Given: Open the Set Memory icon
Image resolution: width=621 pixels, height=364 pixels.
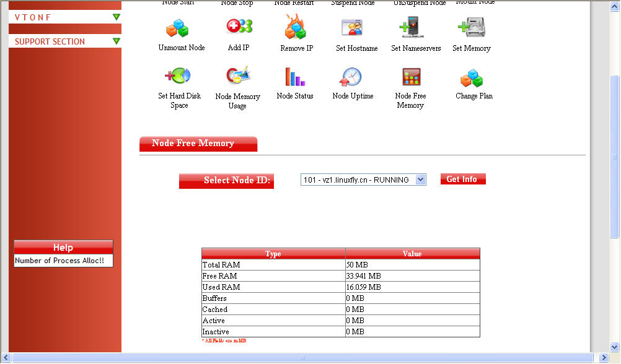Looking at the screenshot, I should tap(471, 27).
